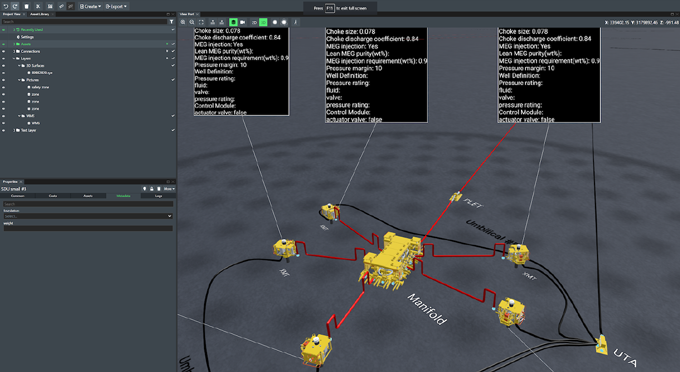Switch View Port to 2D mode
Screen dimensions: 680x372
coord(254,22)
